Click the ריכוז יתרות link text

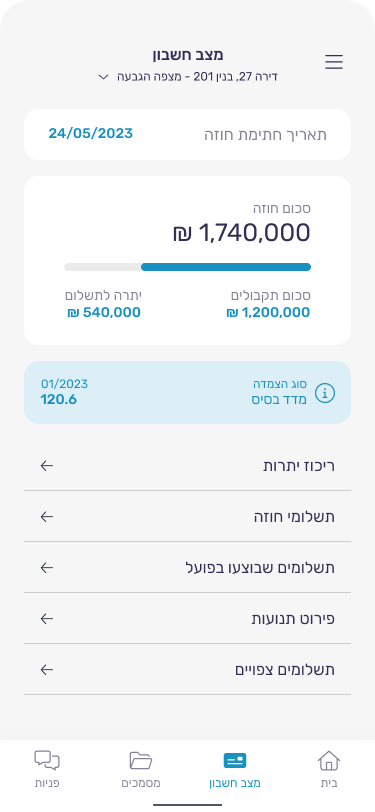click(x=299, y=466)
